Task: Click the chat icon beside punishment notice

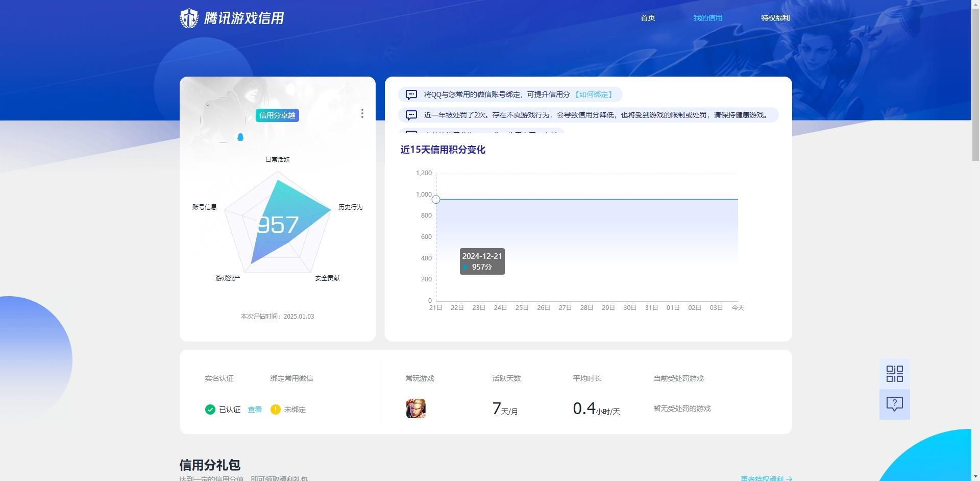Action: point(411,115)
